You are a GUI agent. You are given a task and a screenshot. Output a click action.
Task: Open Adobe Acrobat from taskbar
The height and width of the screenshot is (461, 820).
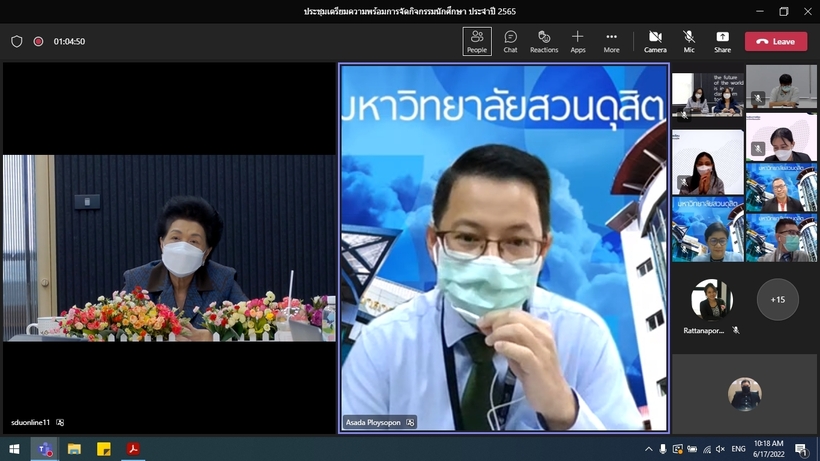click(133, 448)
